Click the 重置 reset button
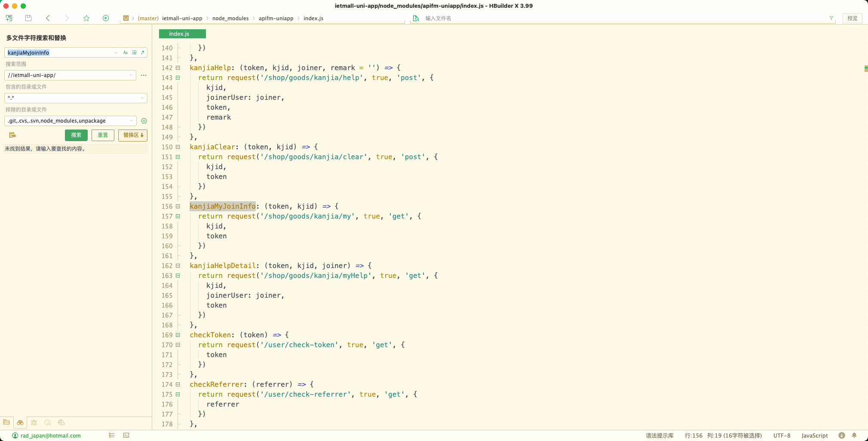The image size is (868, 441). (x=103, y=135)
